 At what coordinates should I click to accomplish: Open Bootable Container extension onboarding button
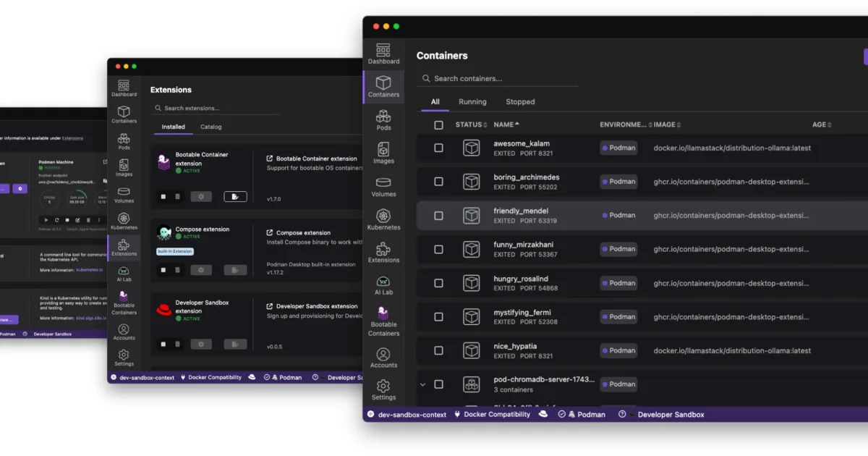(235, 197)
